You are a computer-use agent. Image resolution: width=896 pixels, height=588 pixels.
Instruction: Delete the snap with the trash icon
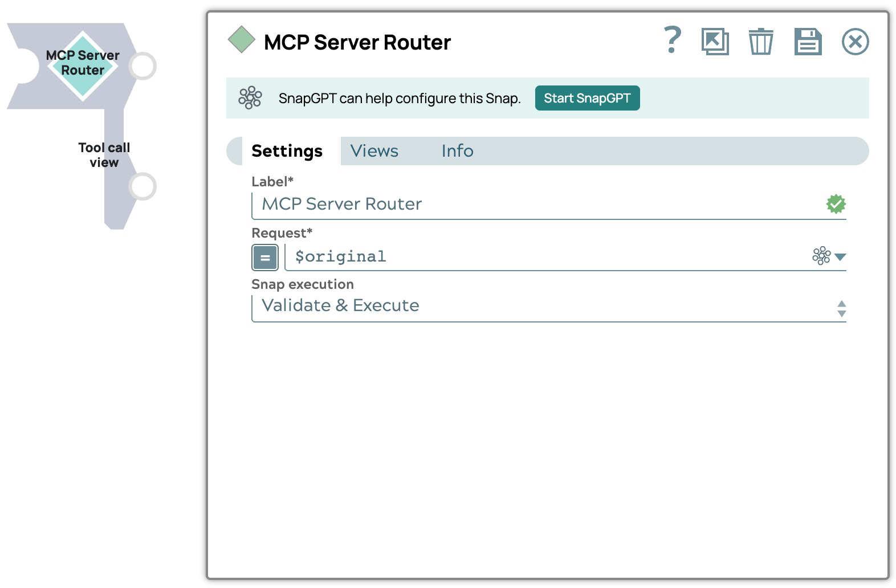[x=761, y=42]
